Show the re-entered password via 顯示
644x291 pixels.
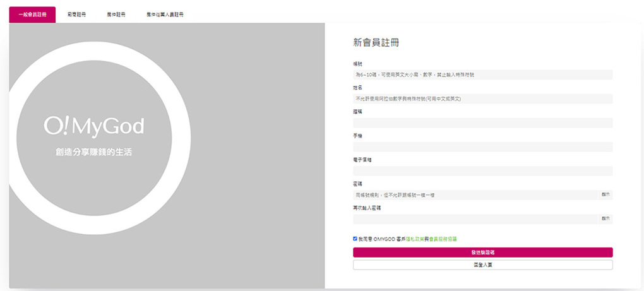[606, 219]
